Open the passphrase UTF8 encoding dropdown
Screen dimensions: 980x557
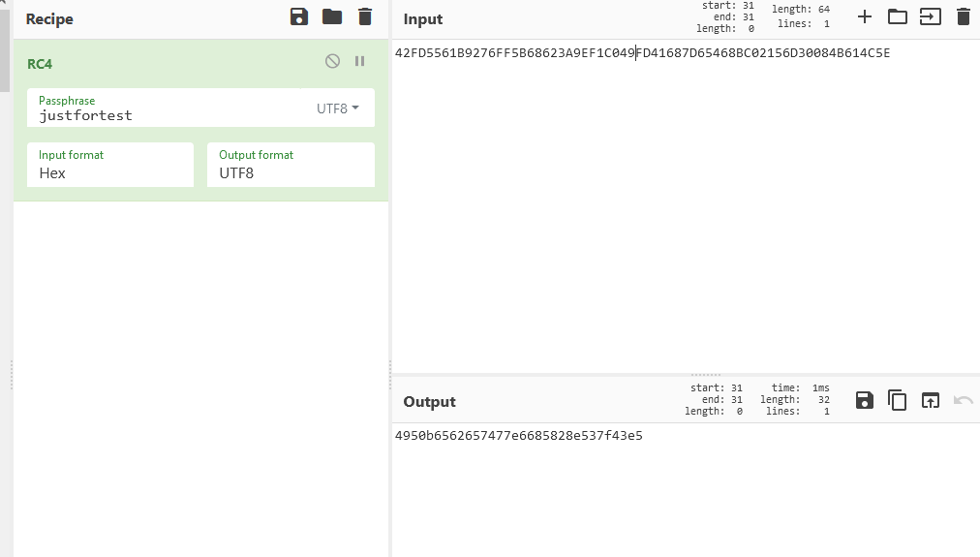pyautogui.click(x=338, y=108)
